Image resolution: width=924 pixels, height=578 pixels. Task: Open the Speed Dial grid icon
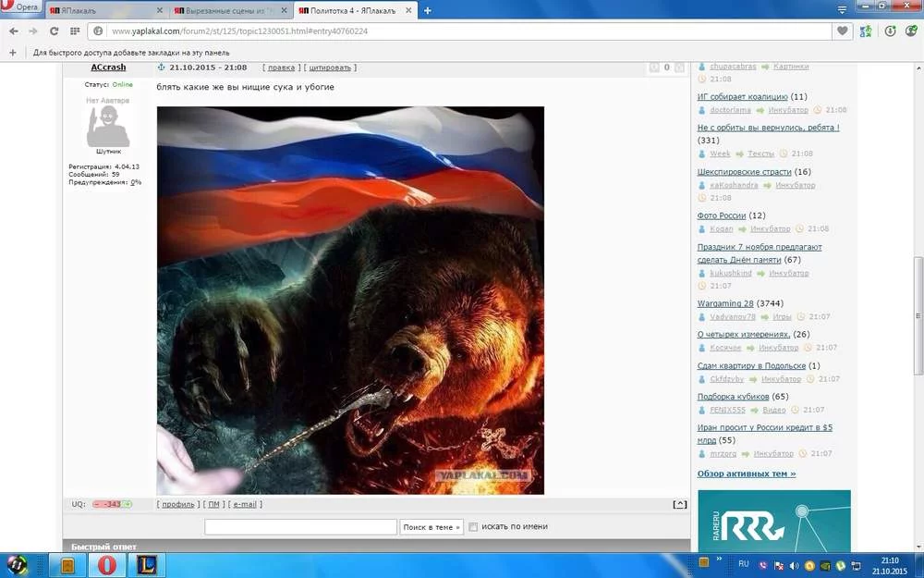coord(75,31)
